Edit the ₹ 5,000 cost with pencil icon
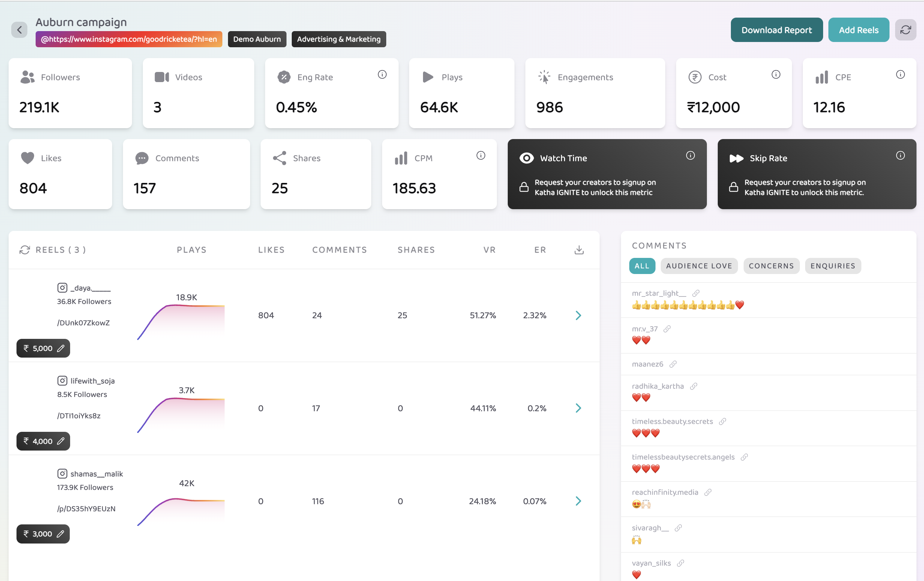This screenshot has width=924, height=581. click(61, 348)
